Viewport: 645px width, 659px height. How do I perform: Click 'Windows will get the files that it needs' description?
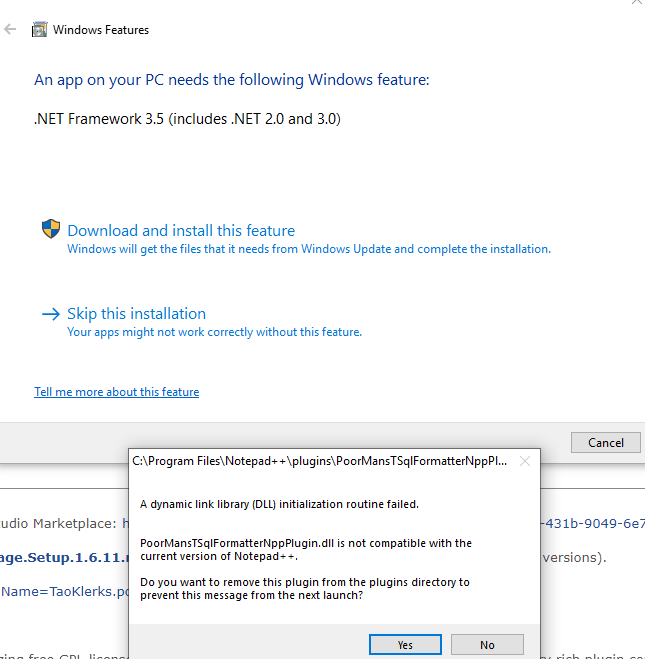click(x=309, y=249)
